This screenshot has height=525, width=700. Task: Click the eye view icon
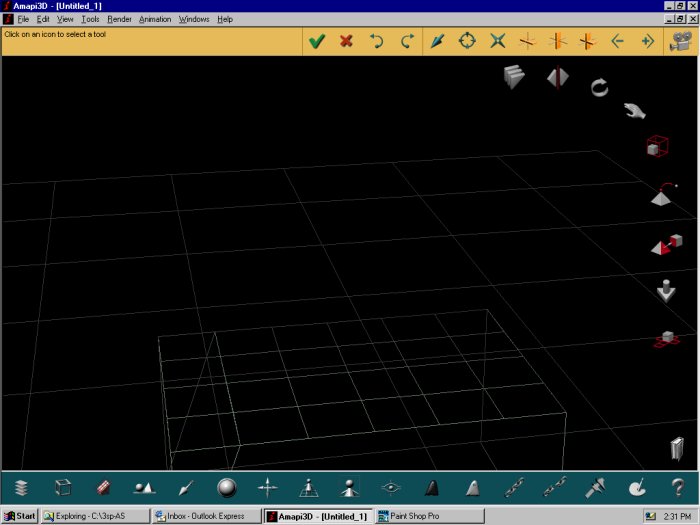click(x=391, y=488)
